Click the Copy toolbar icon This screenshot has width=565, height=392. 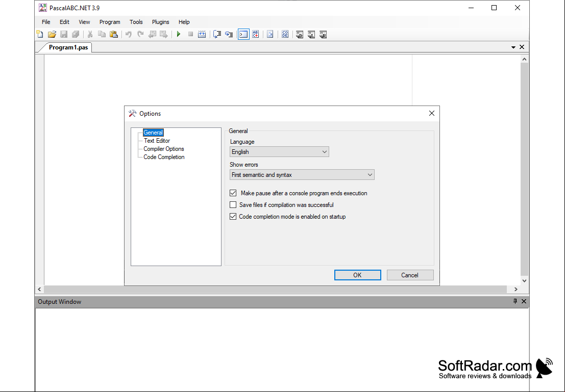102,35
